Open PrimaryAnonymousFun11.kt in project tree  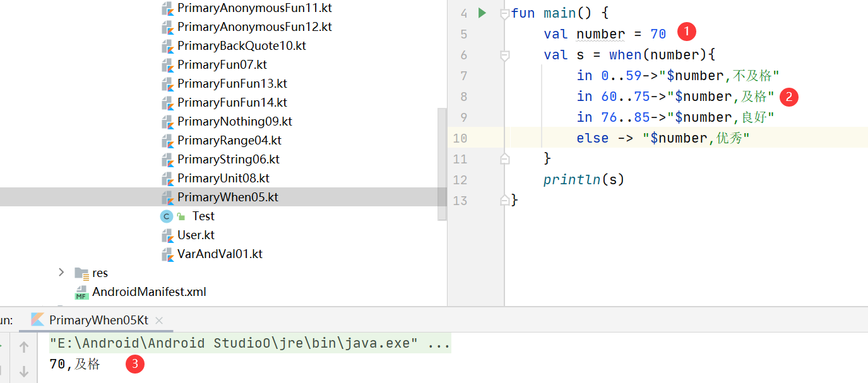point(256,8)
